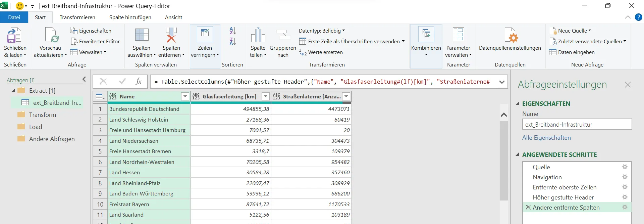This screenshot has width=644, height=224.
Task: Switch to the Start tab
Action: pos(40,17)
